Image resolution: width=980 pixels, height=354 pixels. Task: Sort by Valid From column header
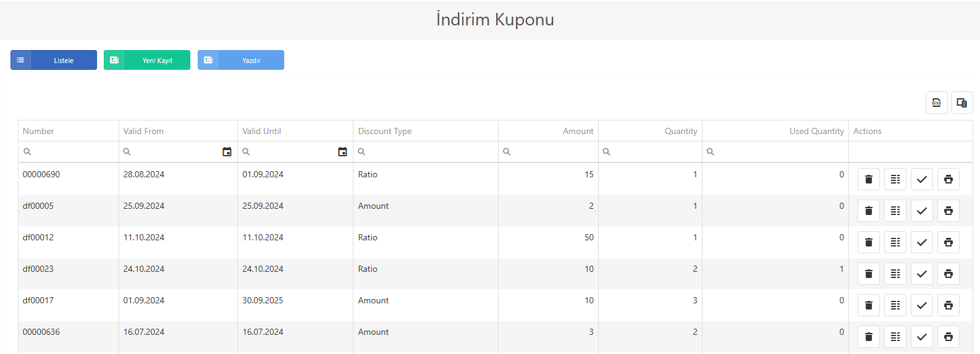click(x=178, y=131)
